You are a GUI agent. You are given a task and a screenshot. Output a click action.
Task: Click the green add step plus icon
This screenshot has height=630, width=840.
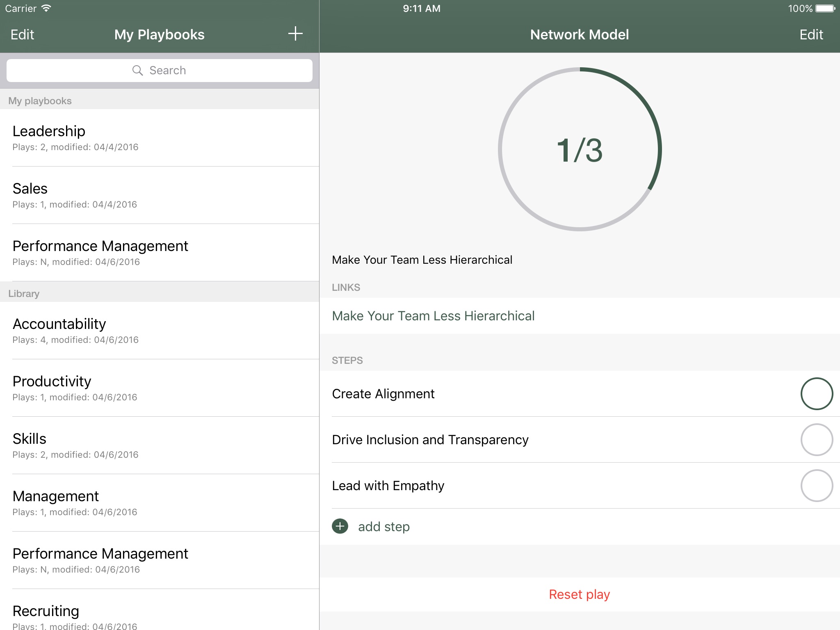tap(340, 526)
